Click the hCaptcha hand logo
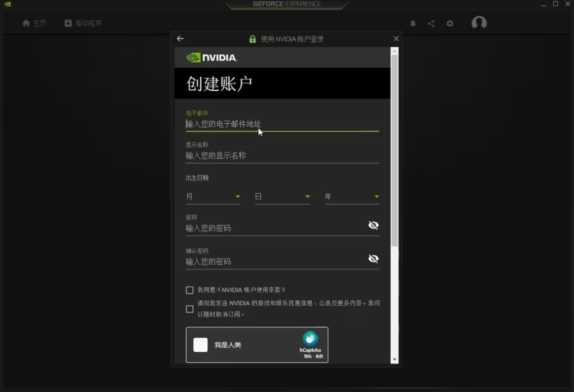The image size is (574, 392). pyautogui.click(x=310, y=339)
